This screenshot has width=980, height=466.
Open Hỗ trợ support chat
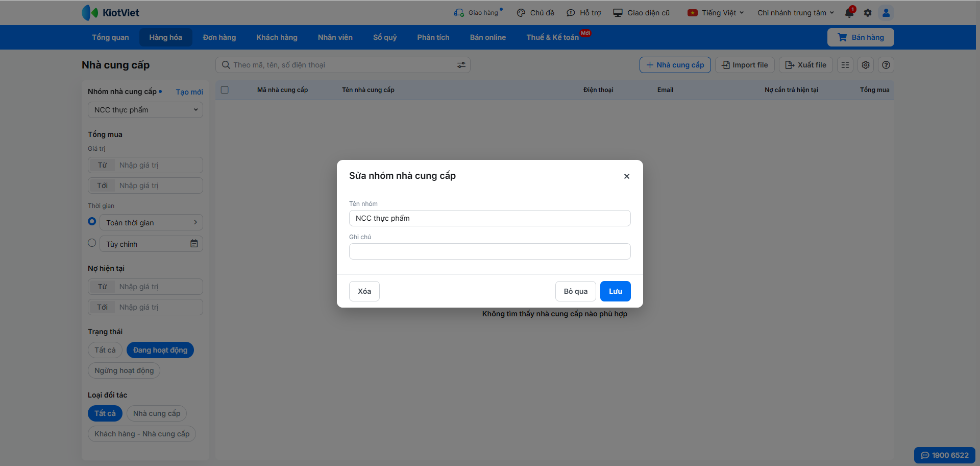coord(584,13)
